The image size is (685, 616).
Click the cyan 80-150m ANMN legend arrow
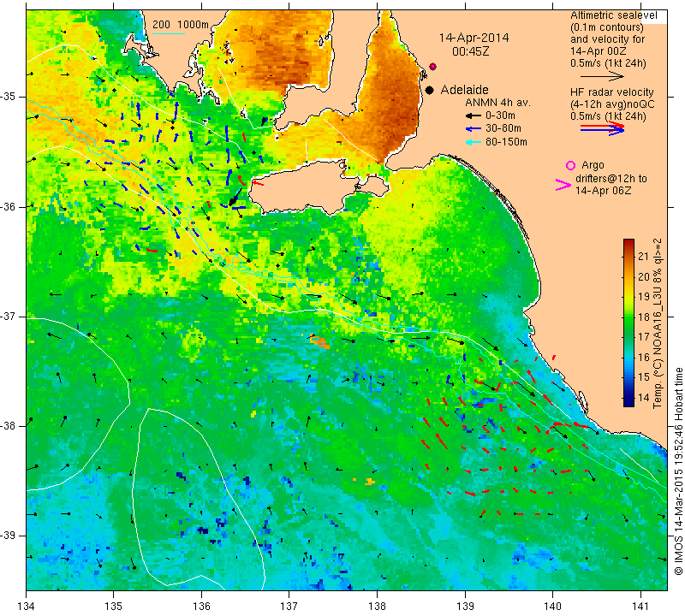point(474,142)
